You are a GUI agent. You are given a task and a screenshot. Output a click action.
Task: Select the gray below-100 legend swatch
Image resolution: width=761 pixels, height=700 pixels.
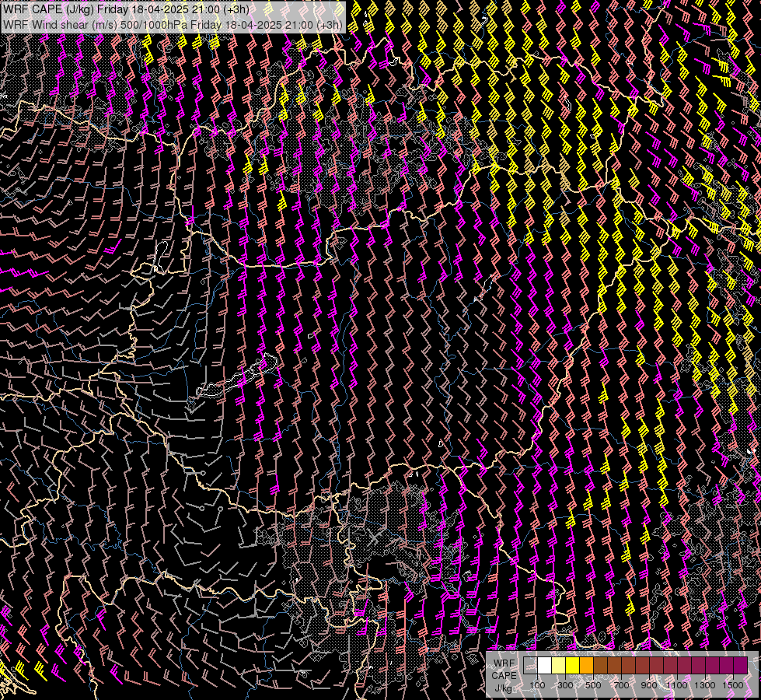pos(530,666)
